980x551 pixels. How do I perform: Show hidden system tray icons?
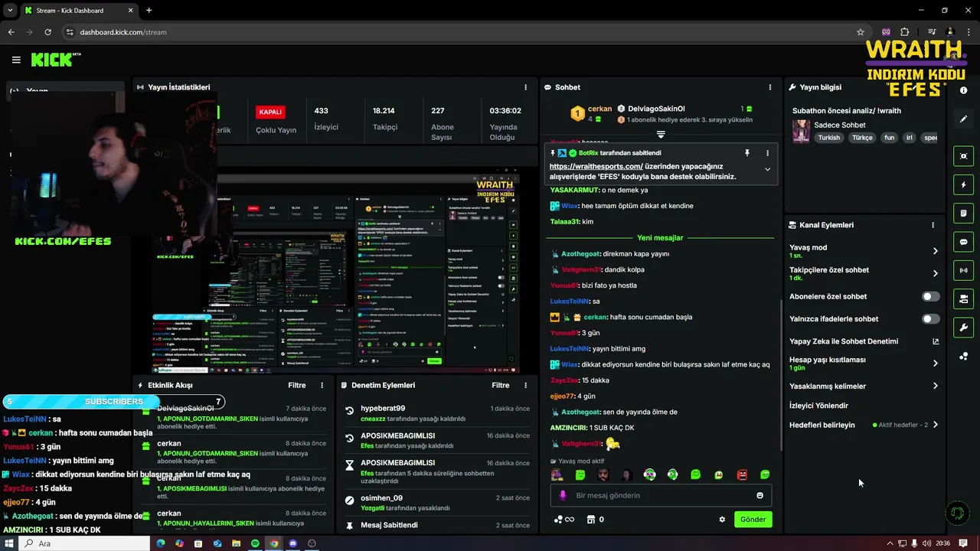[x=890, y=543]
